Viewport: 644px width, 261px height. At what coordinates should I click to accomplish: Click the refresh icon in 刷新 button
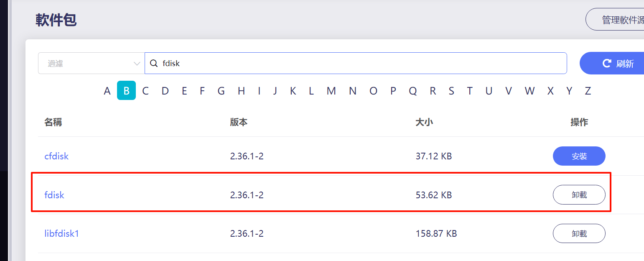607,63
